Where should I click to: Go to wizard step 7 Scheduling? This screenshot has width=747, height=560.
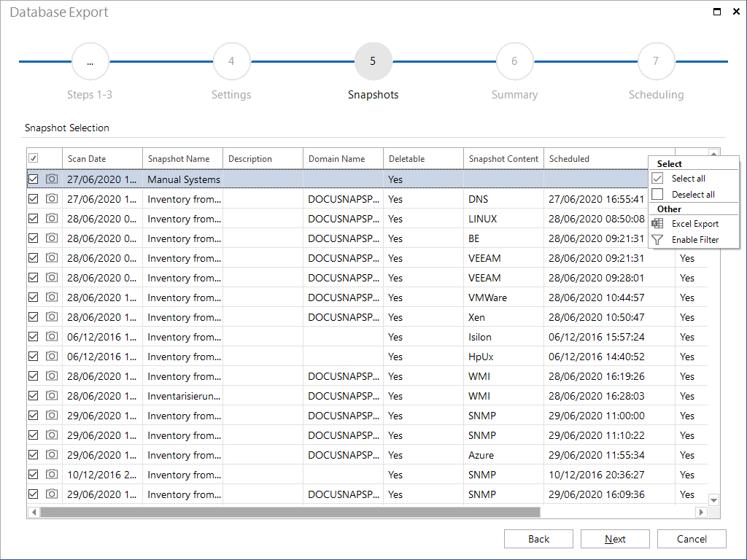656,61
